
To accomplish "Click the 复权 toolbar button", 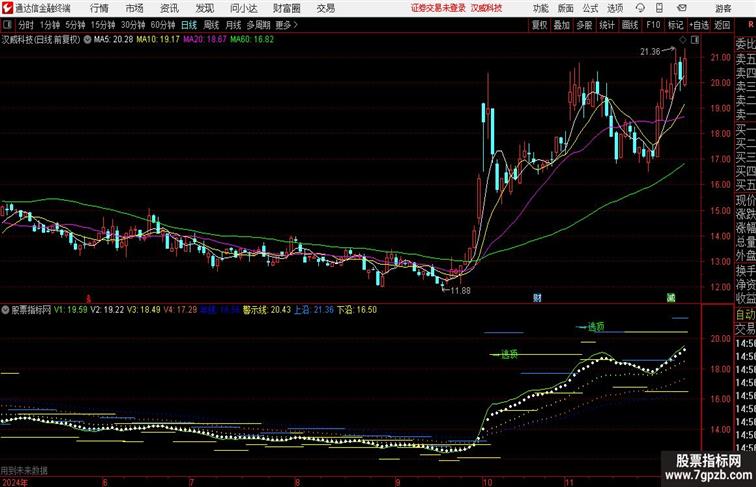I will [x=539, y=25].
